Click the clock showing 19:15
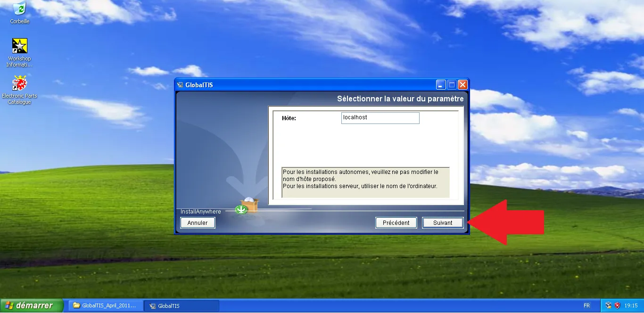Viewport: 644px width, 313px height. click(630, 305)
